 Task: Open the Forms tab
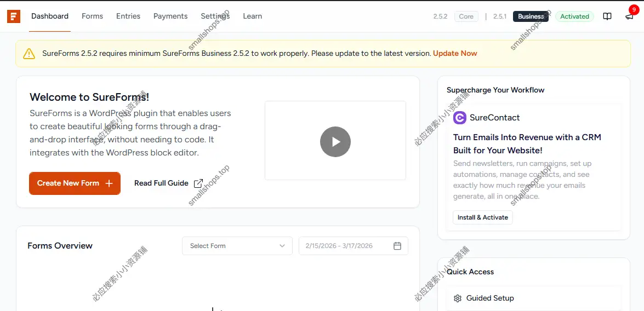93,16
